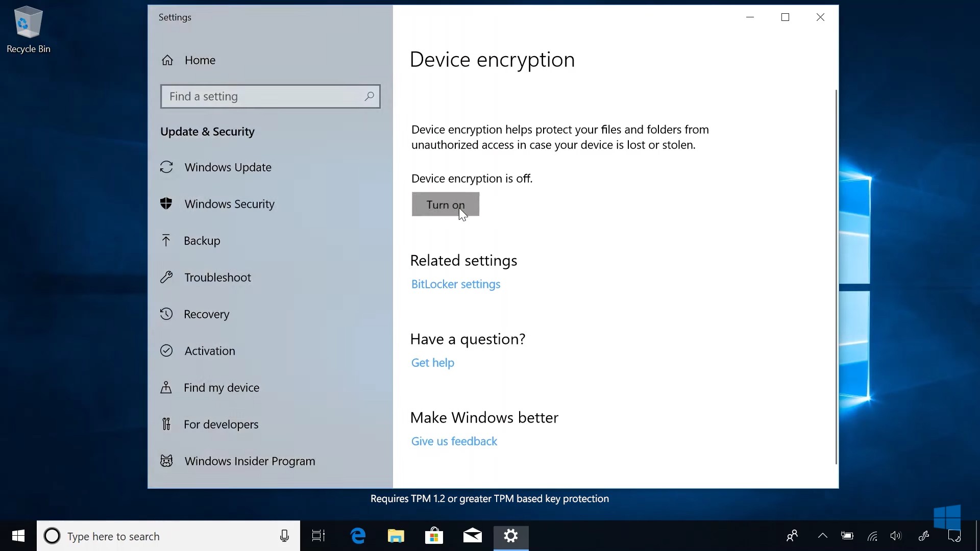Launch Microsoft Edge from taskbar

click(358, 536)
